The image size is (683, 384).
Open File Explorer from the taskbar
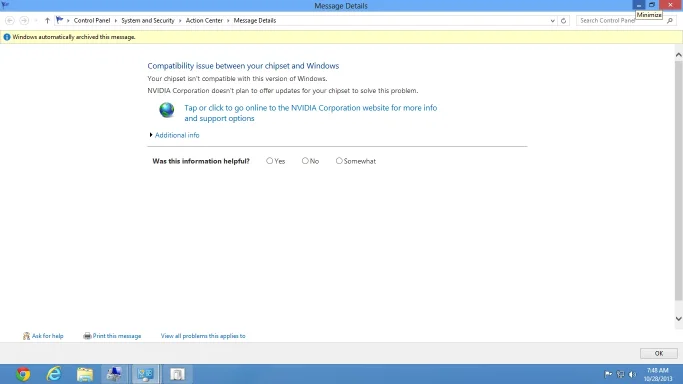[x=85, y=374]
